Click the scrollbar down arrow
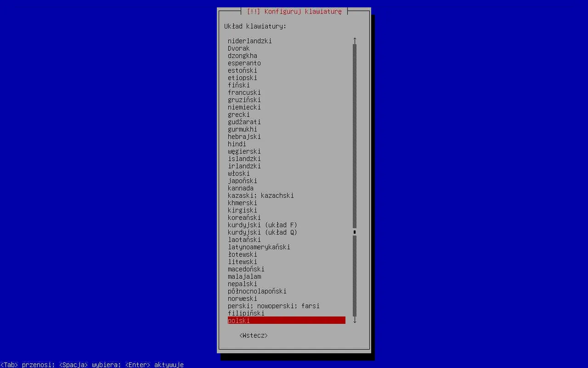588x368 pixels. click(355, 321)
